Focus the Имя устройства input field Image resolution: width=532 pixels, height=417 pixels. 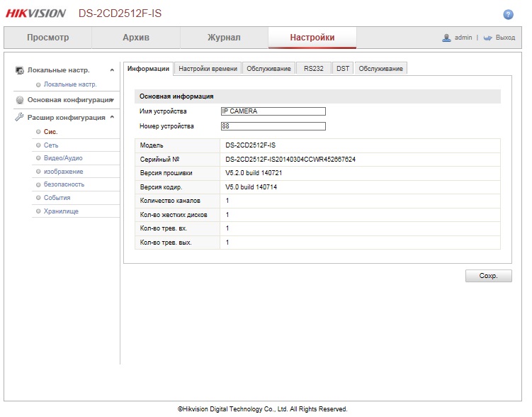[273, 111]
